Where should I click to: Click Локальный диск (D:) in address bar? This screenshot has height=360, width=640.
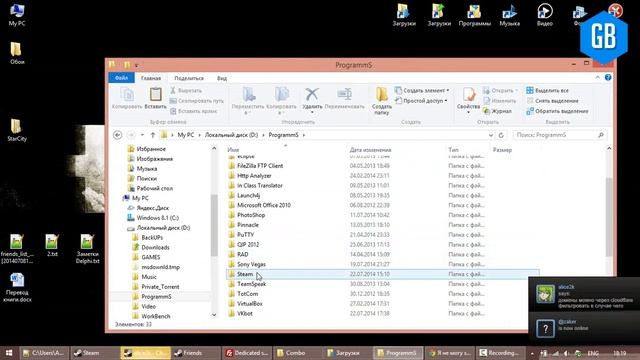(x=231, y=135)
